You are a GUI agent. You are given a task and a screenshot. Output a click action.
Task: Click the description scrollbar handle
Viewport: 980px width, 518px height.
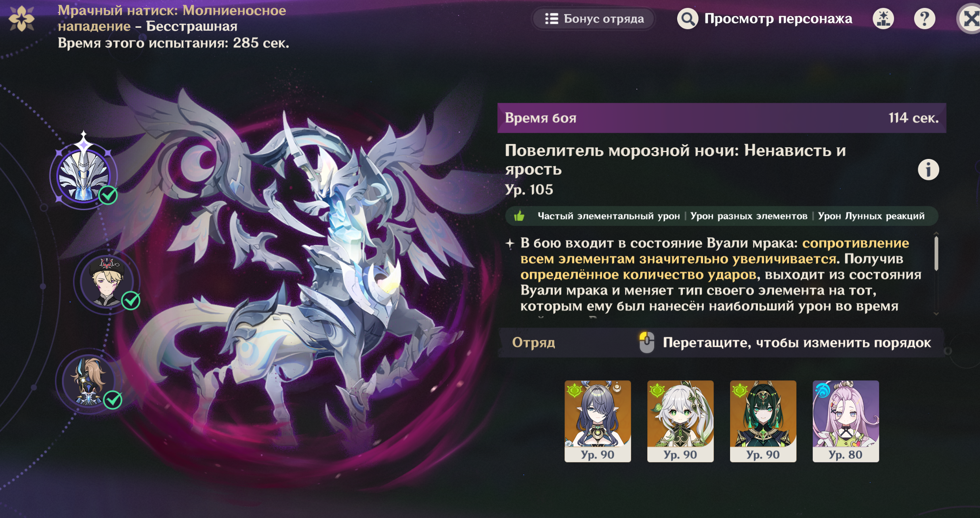[x=936, y=253]
